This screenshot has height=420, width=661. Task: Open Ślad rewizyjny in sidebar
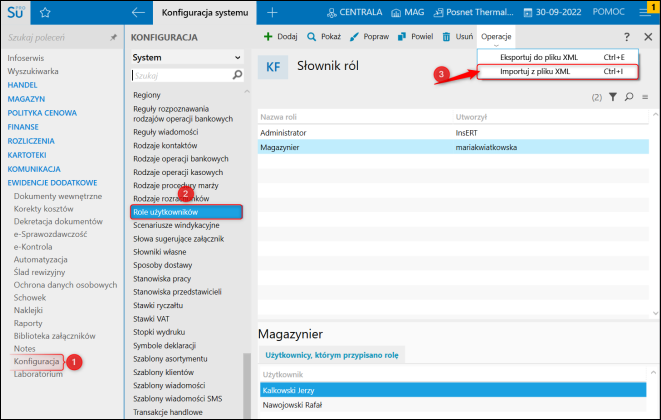tap(39, 272)
